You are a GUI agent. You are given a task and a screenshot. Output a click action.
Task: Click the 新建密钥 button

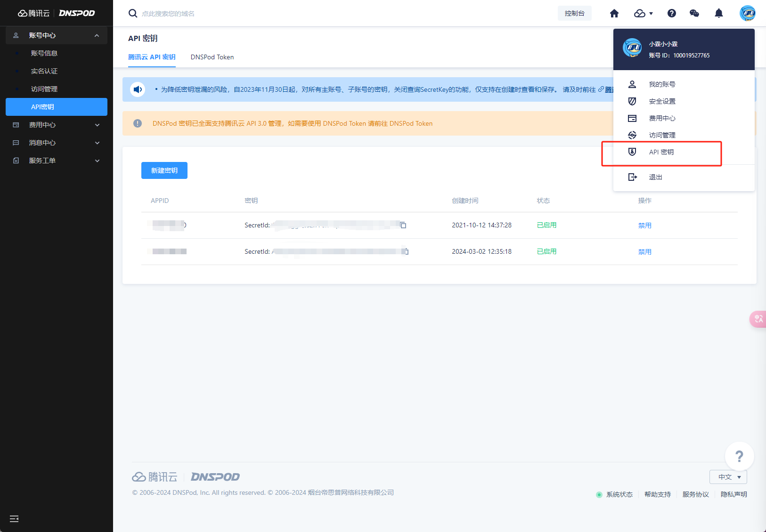[164, 170]
